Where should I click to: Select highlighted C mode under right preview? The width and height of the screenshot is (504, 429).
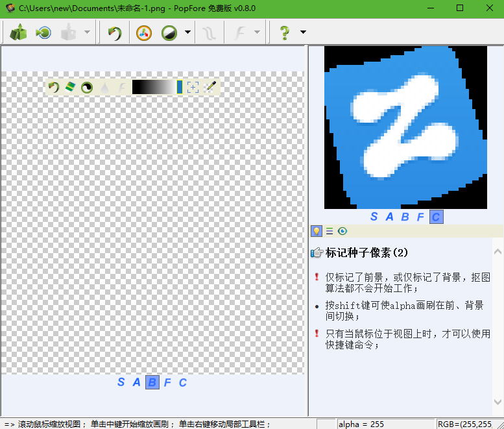437,217
